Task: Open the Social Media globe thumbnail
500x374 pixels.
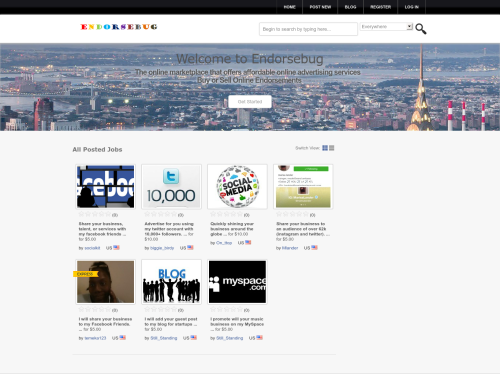Action: (x=237, y=187)
